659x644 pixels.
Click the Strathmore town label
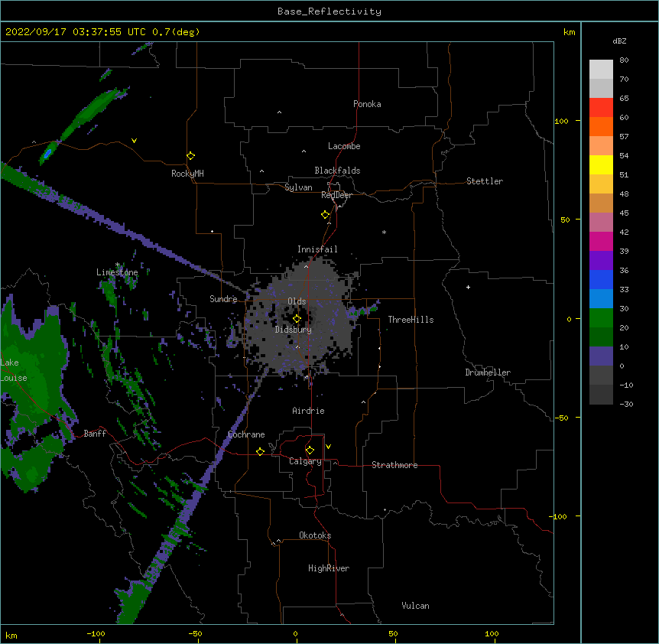pos(394,465)
